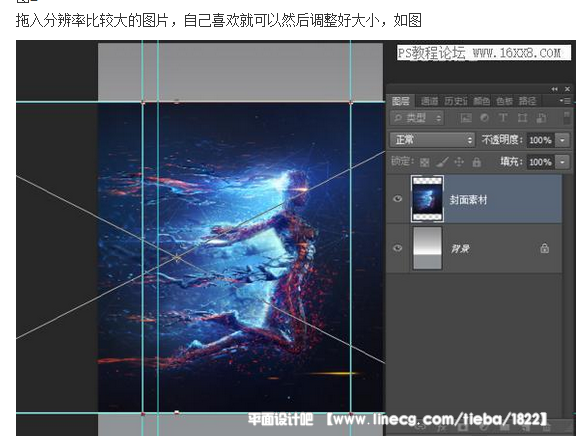Image resolution: width=581 pixels, height=436 pixels.
Task: Open the layers panel flyout menu
Action: tap(565, 100)
